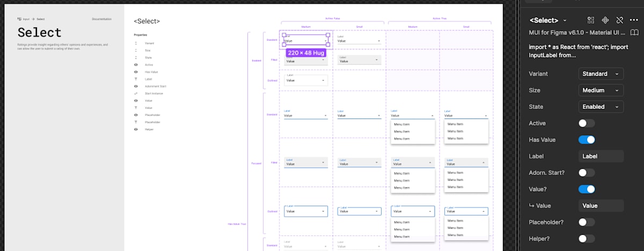Click the Select breadcrumb text
The image size is (644, 251).
pyautogui.click(x=41, y=19)
